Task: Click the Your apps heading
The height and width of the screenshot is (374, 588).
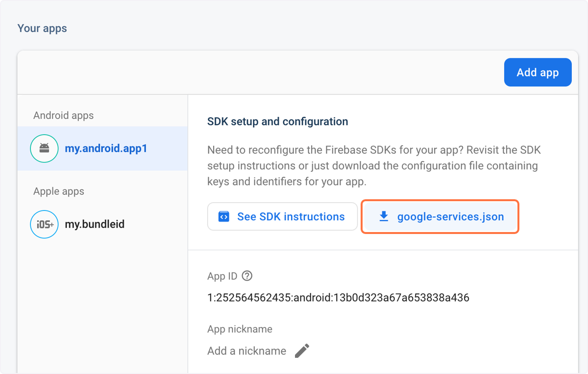Action: pyautogui.click(x=42, y=28)
